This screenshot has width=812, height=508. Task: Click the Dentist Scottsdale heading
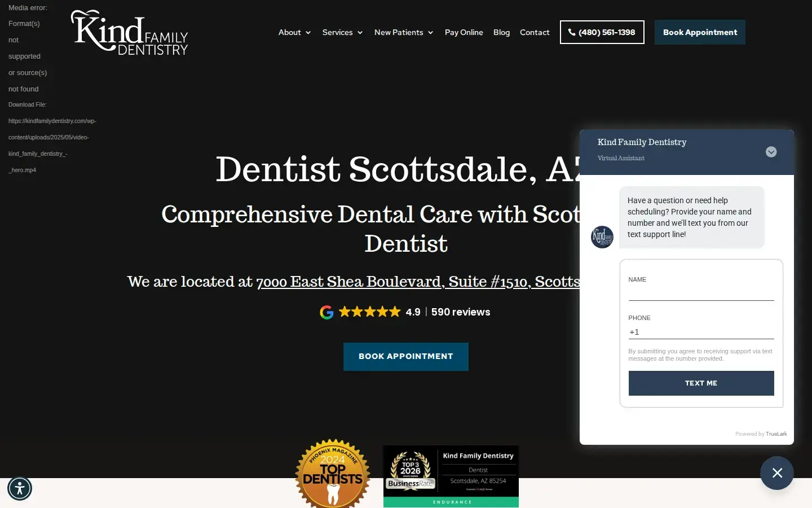(398, 169)
